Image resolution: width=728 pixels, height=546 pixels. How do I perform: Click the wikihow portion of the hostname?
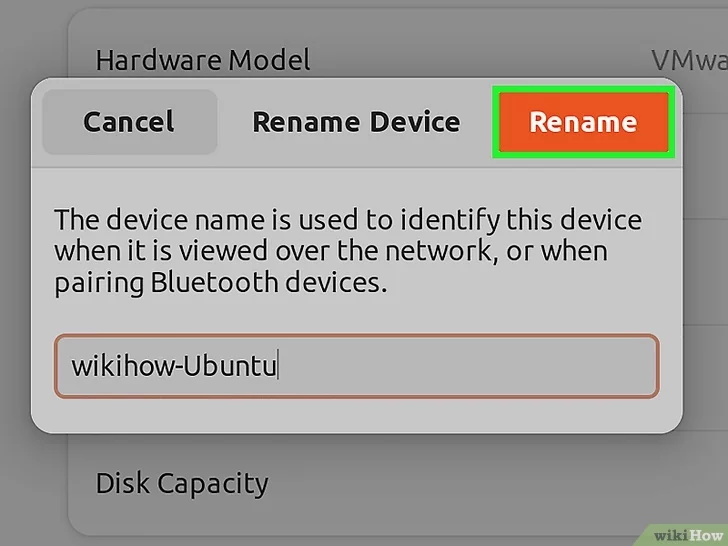[123, 366]
